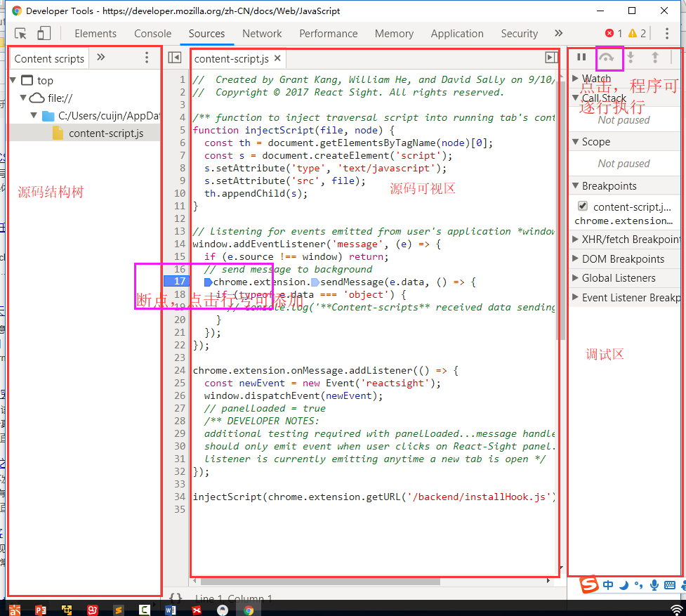Expand Event Listener Breakpoints section

pos(575,297)
